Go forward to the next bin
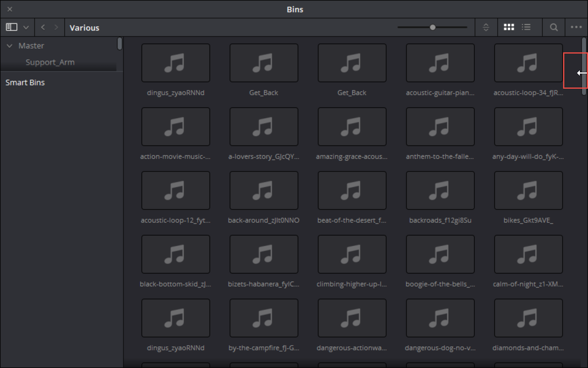 point(56,27)
